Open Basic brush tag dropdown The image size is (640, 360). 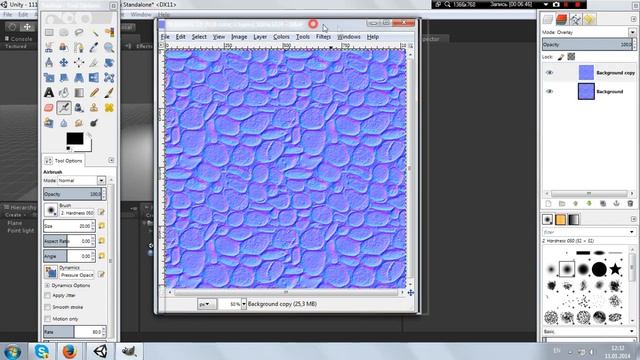632,331
